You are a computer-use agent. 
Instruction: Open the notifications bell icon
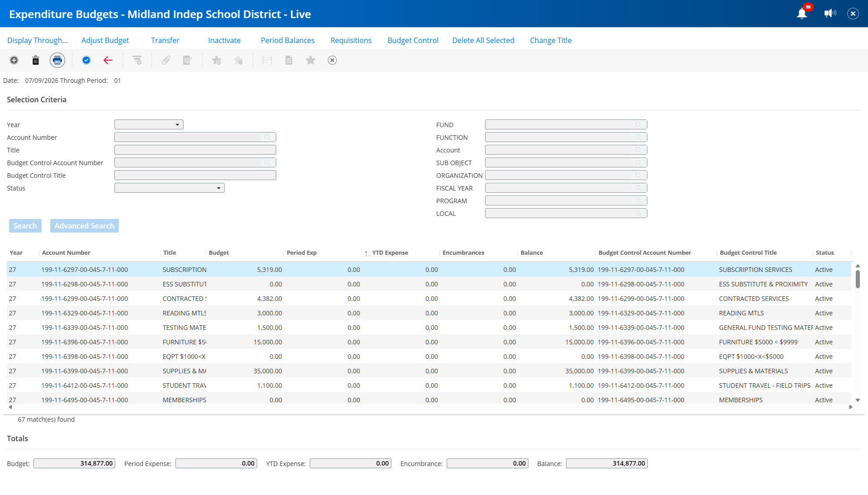click(x=802, y=14)
